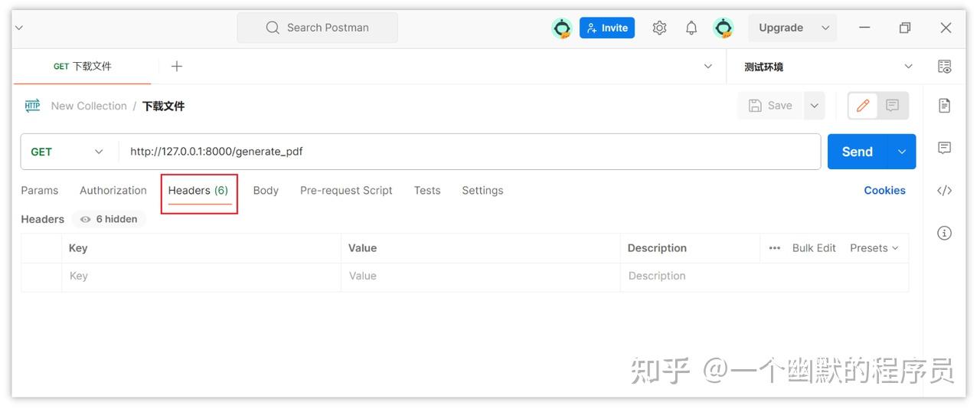Open the Tests tab
Viewport: 980px width, 409px height.
pos(427,191)
